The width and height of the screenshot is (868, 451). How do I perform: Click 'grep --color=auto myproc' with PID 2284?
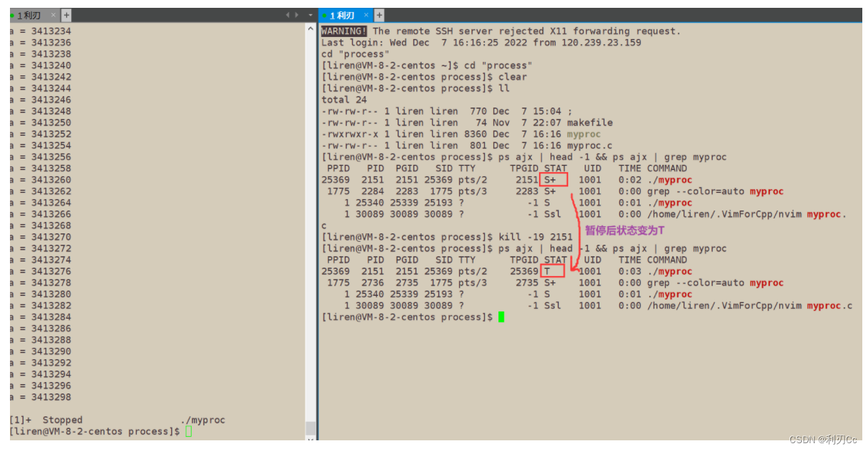[715, 191]
